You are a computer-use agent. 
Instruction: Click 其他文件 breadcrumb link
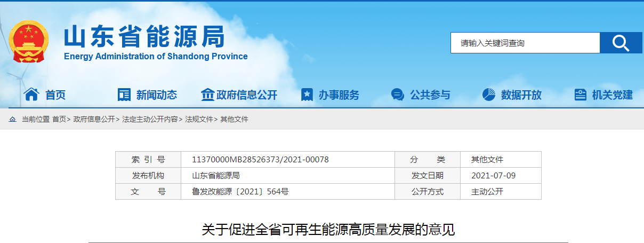pyautogui.click(x=234, y=119)
